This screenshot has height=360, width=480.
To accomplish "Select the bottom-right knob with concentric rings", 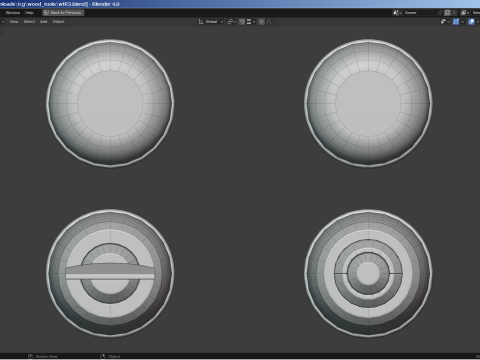I will (368, 273).
